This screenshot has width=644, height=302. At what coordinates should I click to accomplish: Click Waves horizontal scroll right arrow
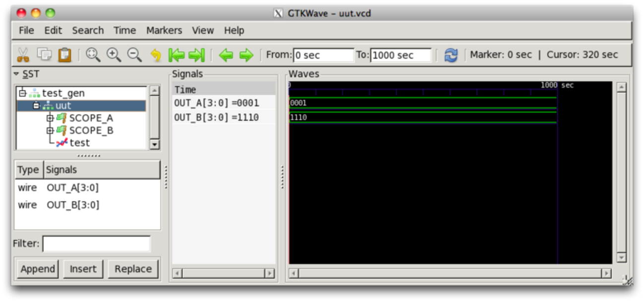(x=606, y=273)
